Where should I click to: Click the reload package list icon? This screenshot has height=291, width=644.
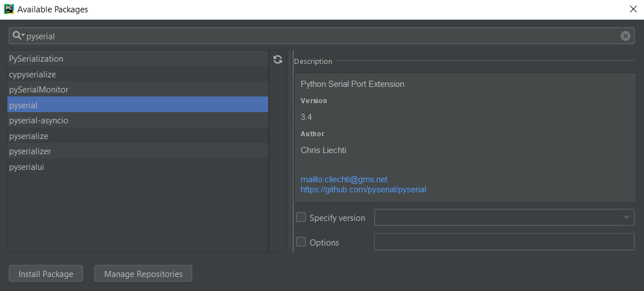[x=278, y=59]
